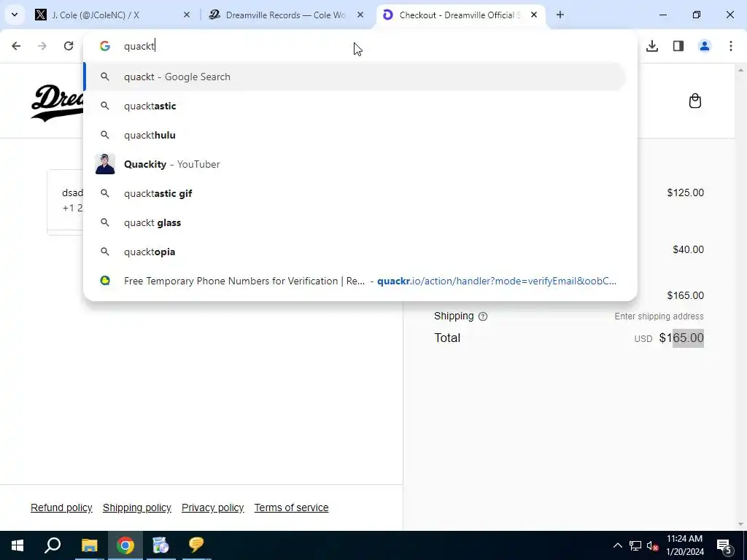Click the browser forward arrow
The width and height of the screenshot is (747, 560).
point(42,46)
